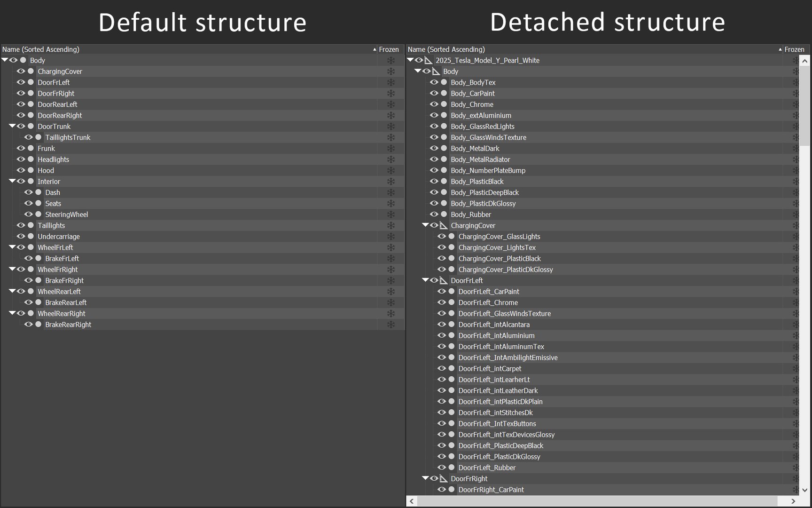Toggle the eye icon for Dash
This screenshot has height=508, width=812.
coord(29,192)
